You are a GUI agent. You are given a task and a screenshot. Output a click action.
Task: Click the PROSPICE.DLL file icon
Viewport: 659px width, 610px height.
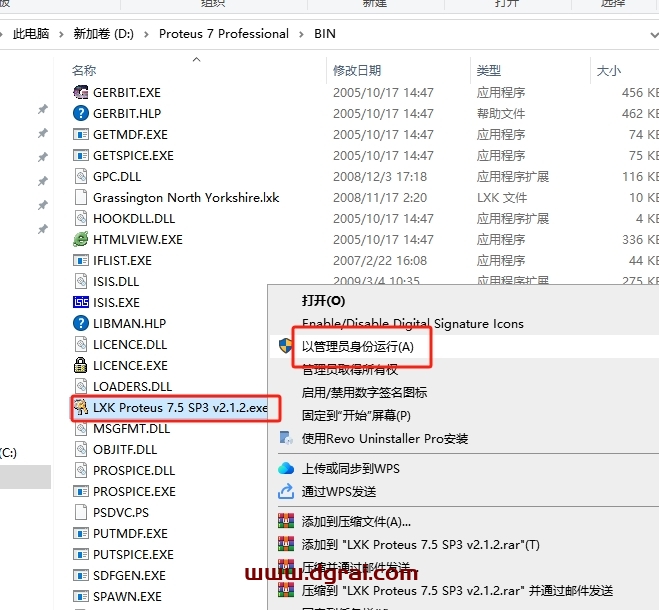[x=81, y=470]
